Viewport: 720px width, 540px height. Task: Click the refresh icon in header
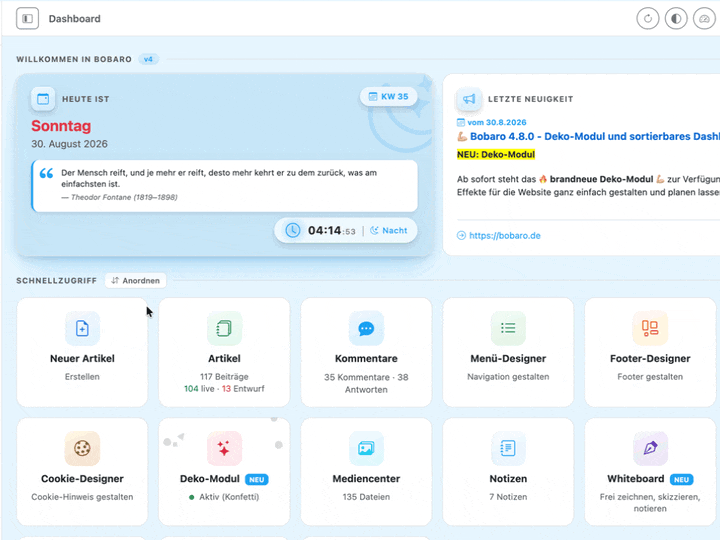(647, 19)
